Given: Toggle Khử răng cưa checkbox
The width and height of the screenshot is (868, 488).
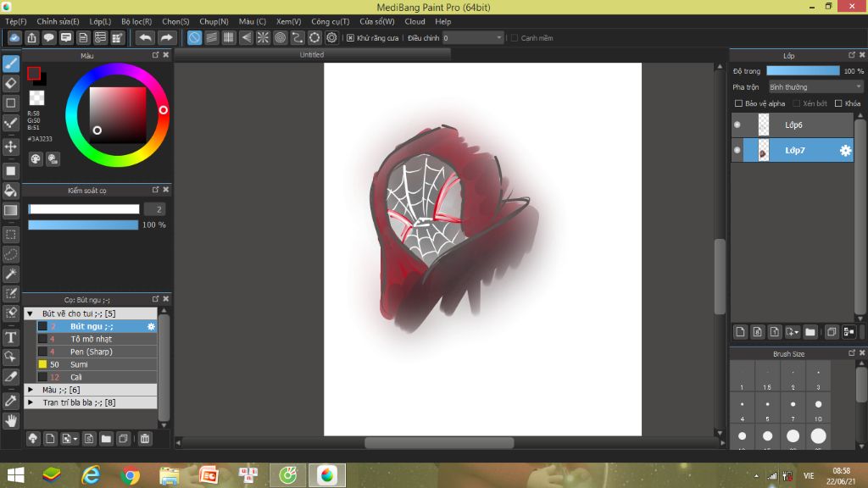Looking at the screenshot, I should 350,37.
